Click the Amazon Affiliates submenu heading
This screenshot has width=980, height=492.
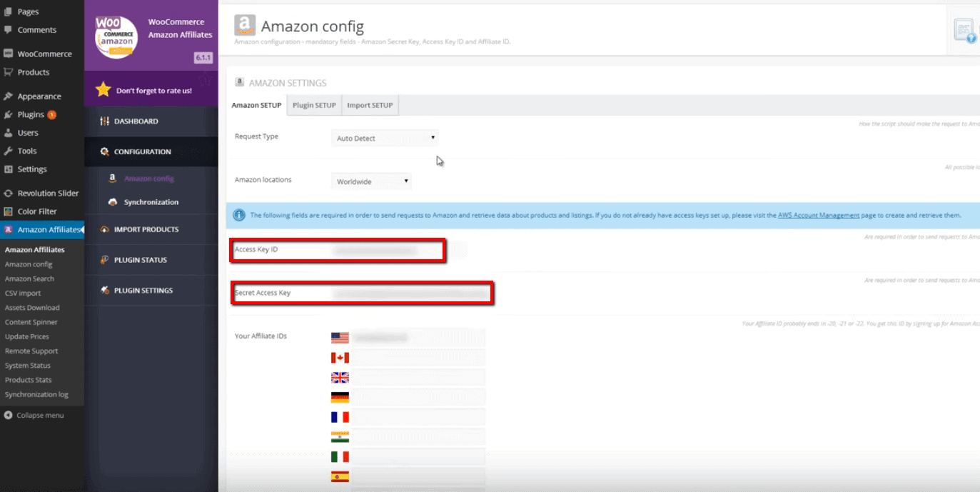tap(35, 250)
